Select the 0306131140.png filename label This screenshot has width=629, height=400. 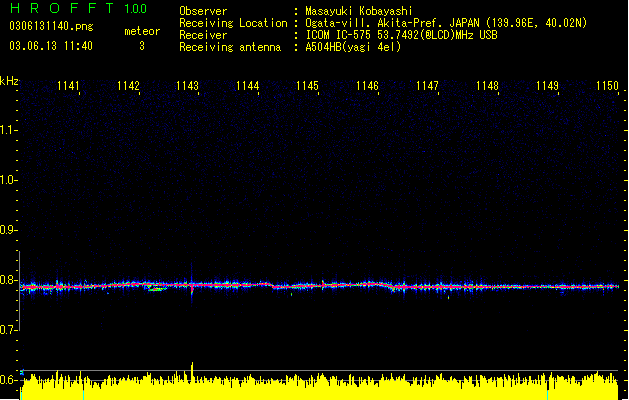point(51,26)
